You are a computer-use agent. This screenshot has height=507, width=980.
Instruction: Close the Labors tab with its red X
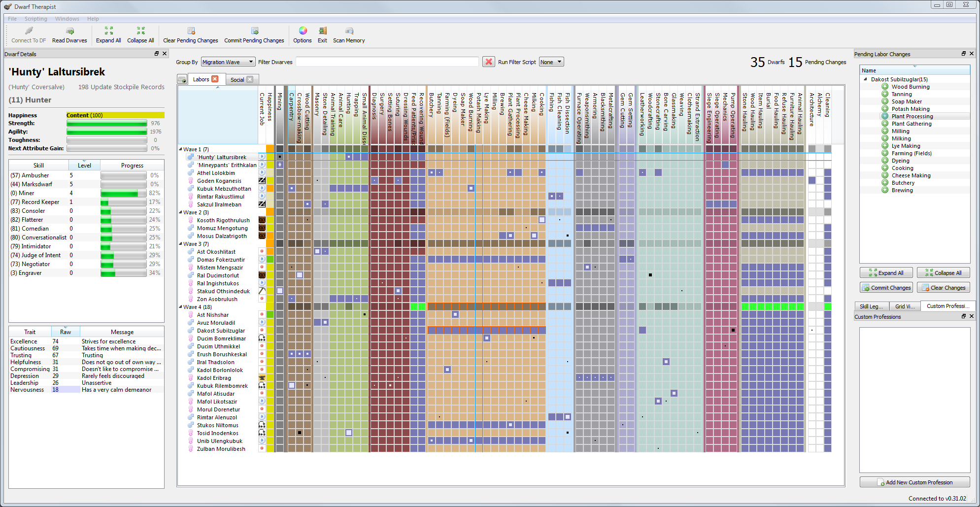point(215,79)
